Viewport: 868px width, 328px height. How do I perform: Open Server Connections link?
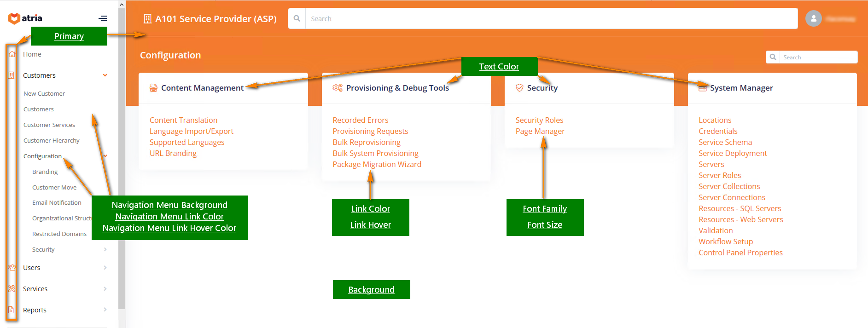click(732, 197)
